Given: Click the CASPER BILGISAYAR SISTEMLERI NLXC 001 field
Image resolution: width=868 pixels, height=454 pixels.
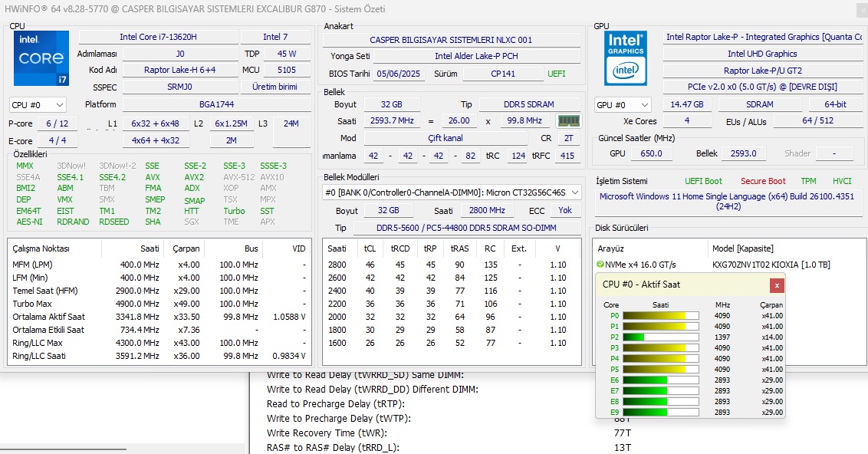Looking at the screenshot, I should click(x=451, y=40).
